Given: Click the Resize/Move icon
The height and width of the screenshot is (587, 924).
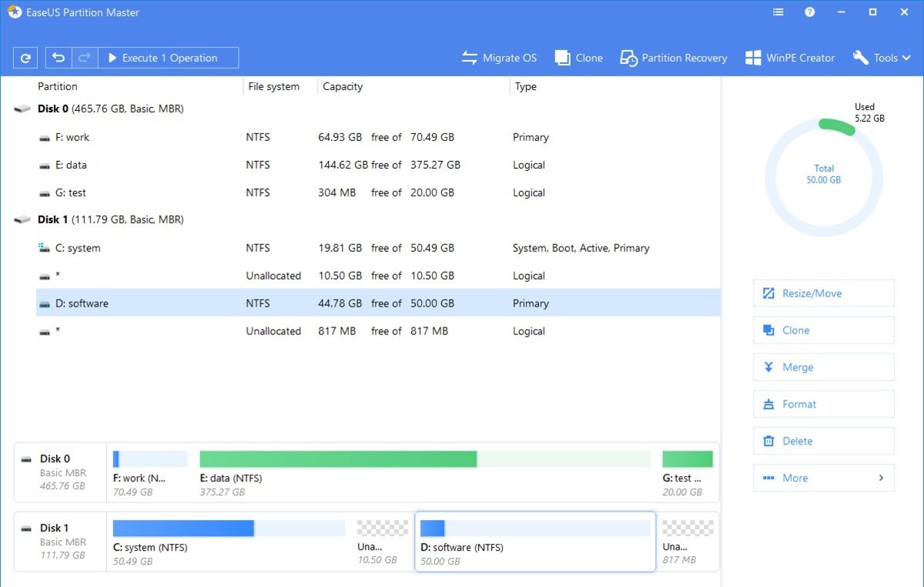Looking at the screenshot, I should (x=768, y=293).
